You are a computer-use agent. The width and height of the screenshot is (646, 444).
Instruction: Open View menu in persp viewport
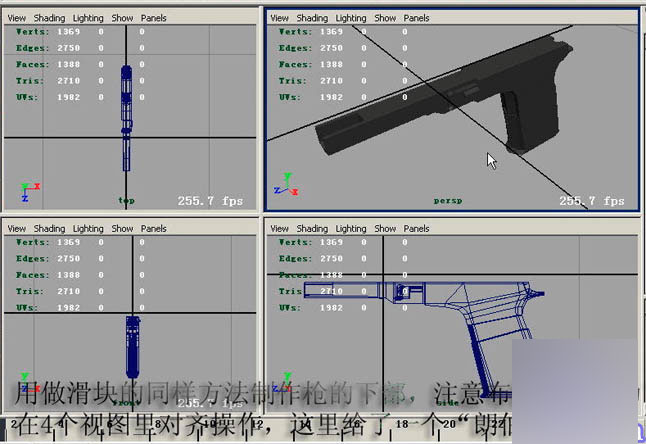tap(280, 18)
